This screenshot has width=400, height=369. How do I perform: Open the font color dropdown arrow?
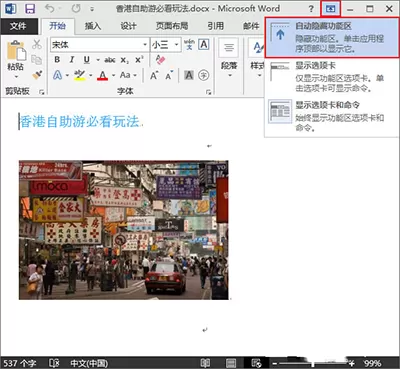(x=113, y=76)
